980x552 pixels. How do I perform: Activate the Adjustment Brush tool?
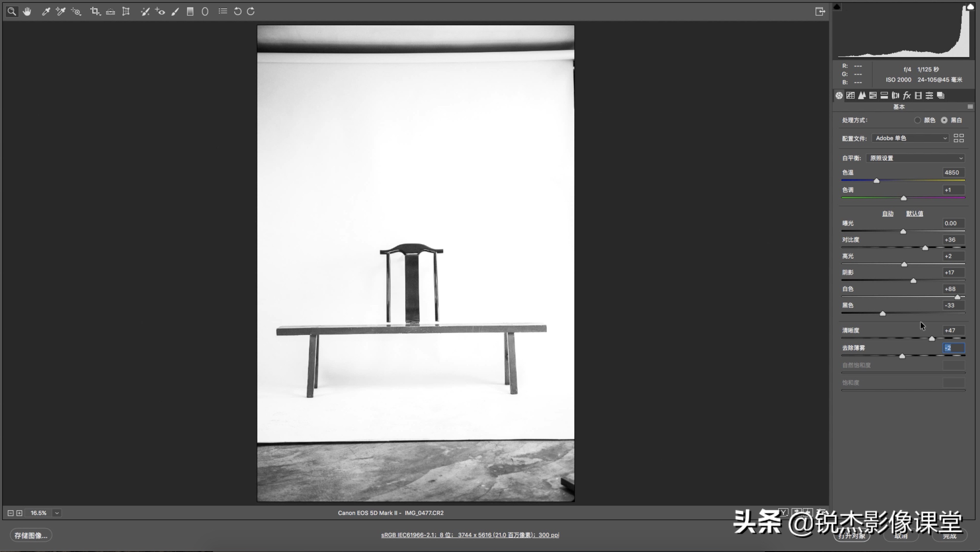[175, 11]
